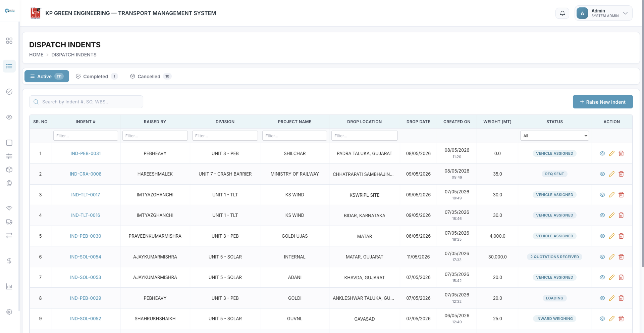
Task: Open the bar chart reports icon in sidebar
Action: click(x=9, y=286)
